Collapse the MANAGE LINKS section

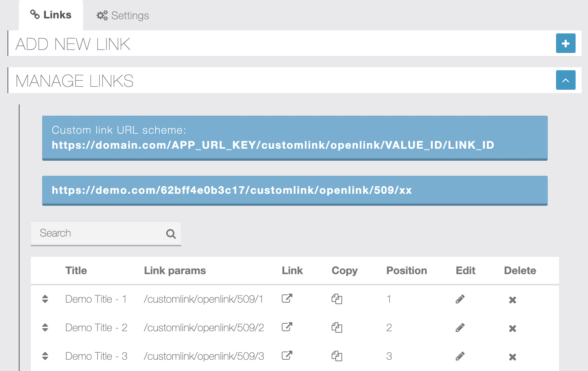click(565, 80)
